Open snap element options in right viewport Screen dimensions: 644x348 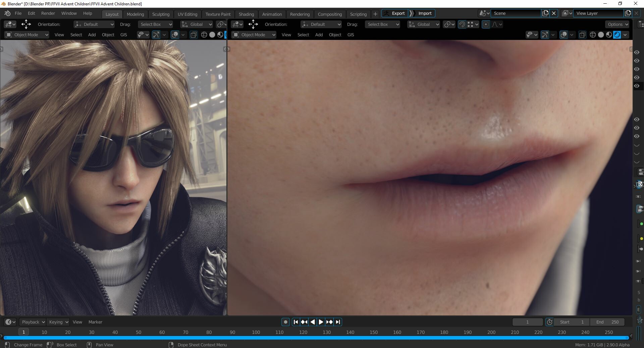click(473, 24)
